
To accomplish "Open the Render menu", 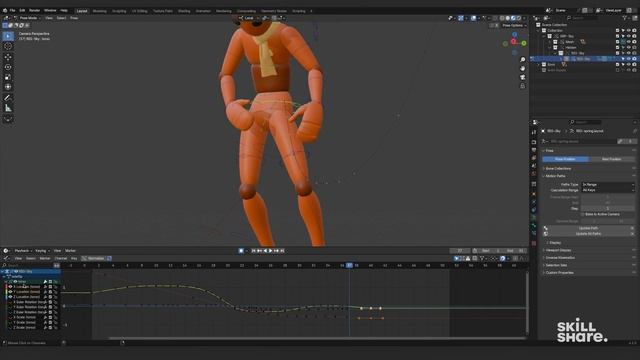I will click(34, 10).
